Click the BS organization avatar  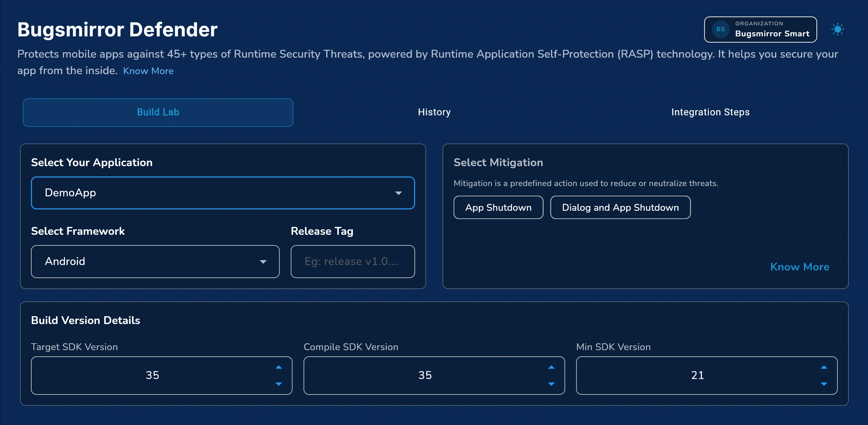pyautogui.click(x=721, y=30)
